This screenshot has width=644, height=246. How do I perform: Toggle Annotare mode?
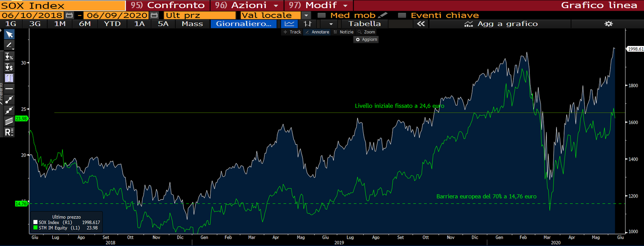317,32
